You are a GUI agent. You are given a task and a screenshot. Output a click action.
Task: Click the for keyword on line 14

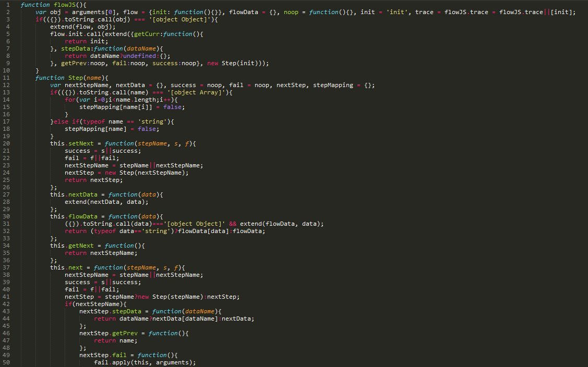click(x=70, y=100)
